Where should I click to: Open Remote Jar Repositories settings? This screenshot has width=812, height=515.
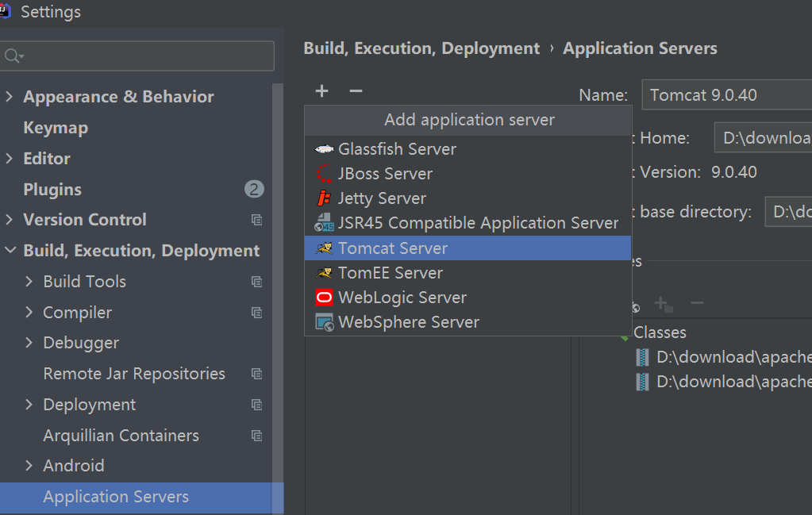(x=134, y=374)
